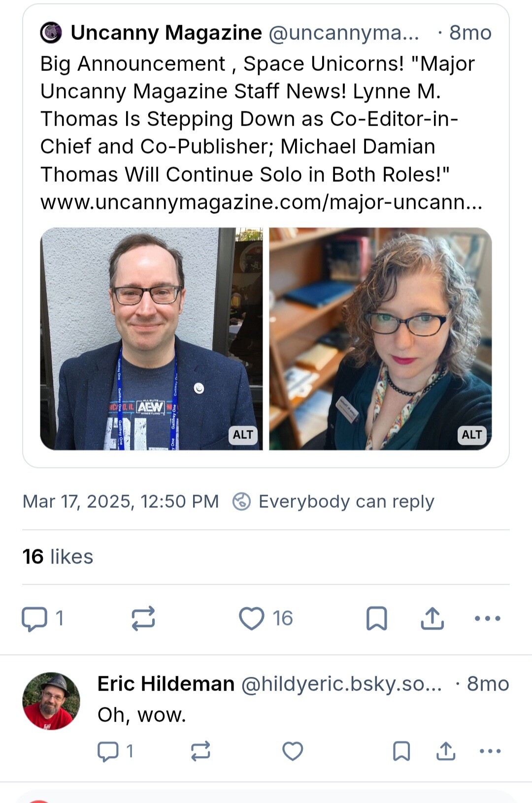Show ALT text for the man's photo
This screenshot has height=803, width=532.
(243, 435)
